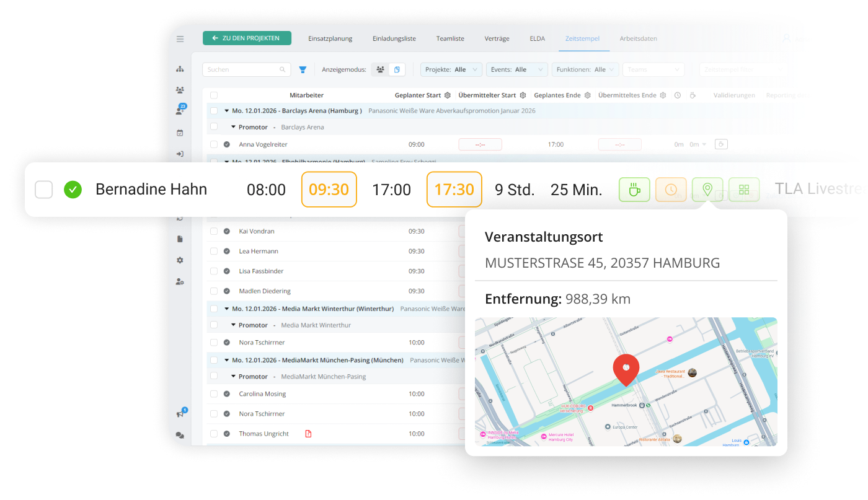
Task: Click the green coffee cup break icon
Action: [634, 190]
